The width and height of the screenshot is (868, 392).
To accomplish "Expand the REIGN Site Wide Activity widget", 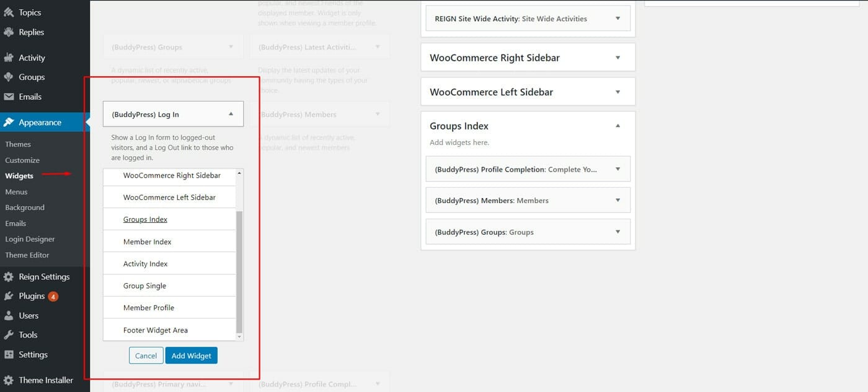I will [x=618, y=19].
